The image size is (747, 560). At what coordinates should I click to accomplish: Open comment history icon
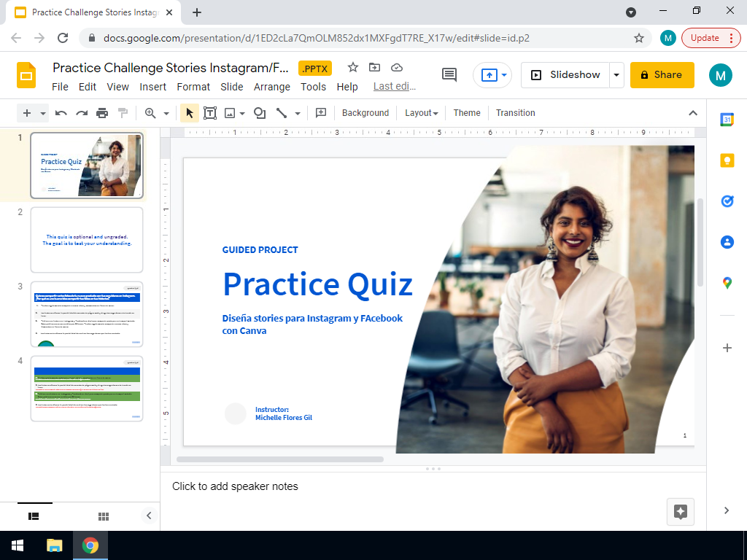tap(449, 74)
